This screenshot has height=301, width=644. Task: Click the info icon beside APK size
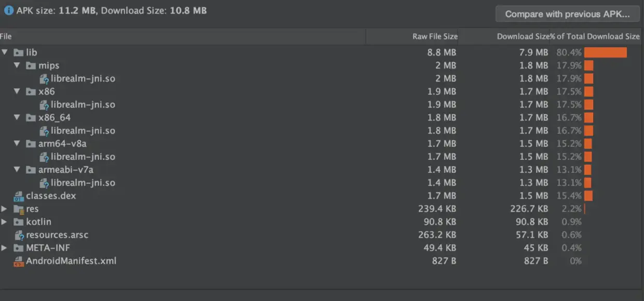click(x=8, y=10)
